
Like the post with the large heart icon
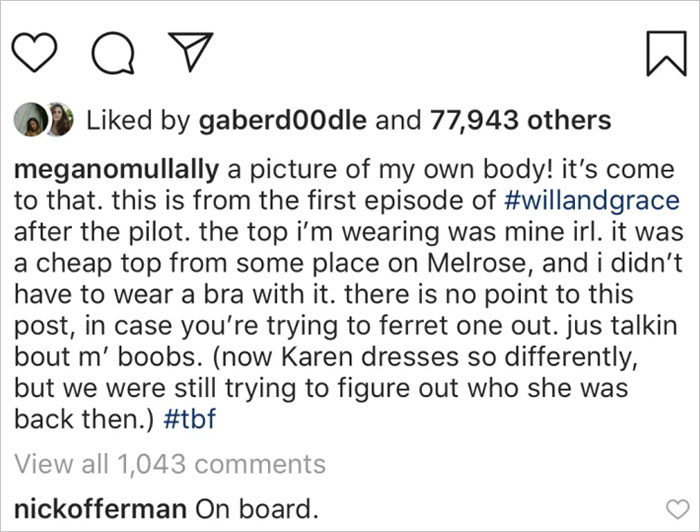[39, 51]
